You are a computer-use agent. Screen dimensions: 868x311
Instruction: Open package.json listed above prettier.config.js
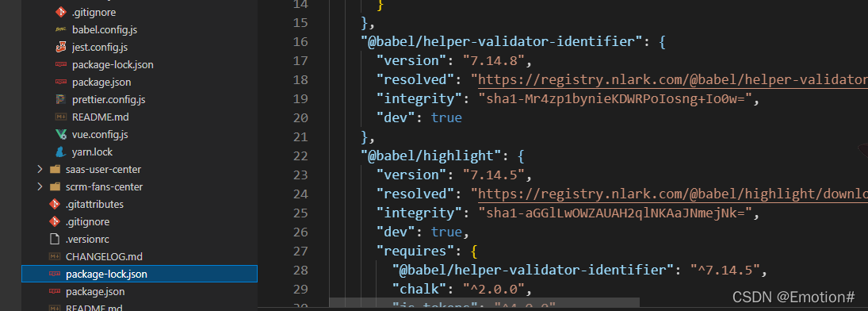[x=101, y=83]
